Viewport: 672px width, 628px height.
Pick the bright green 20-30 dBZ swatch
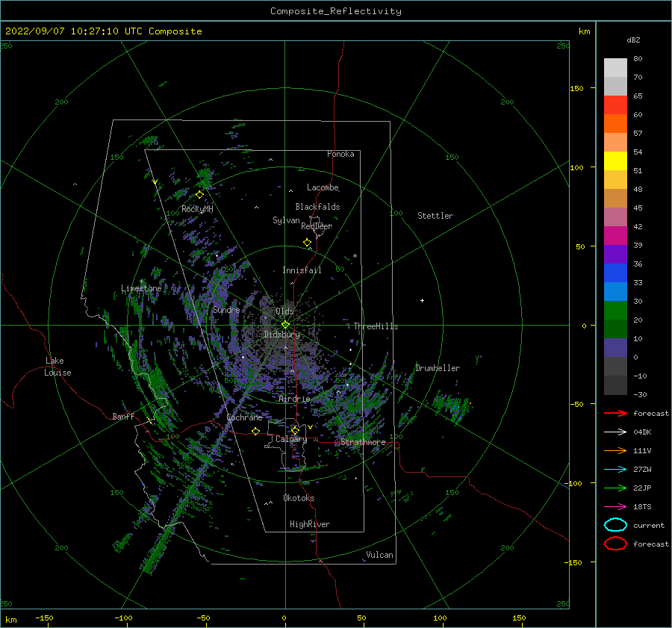coord(615,310)
